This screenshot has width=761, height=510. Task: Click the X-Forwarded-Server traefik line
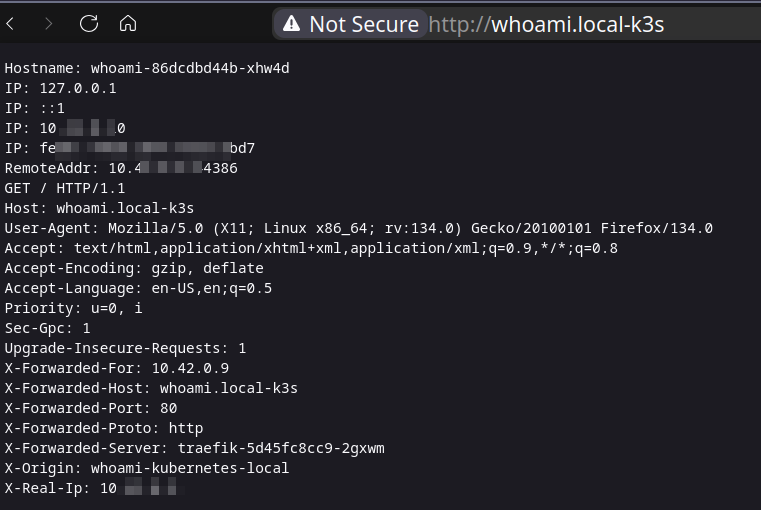point(194,448)
